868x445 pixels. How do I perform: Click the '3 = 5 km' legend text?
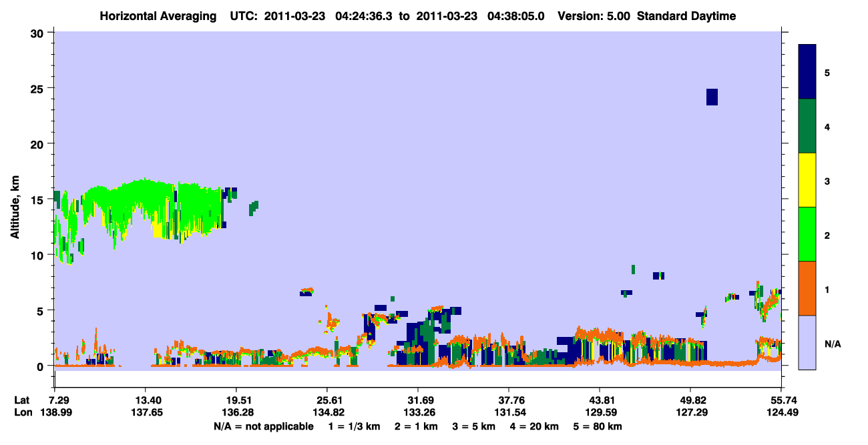[473, 426]
